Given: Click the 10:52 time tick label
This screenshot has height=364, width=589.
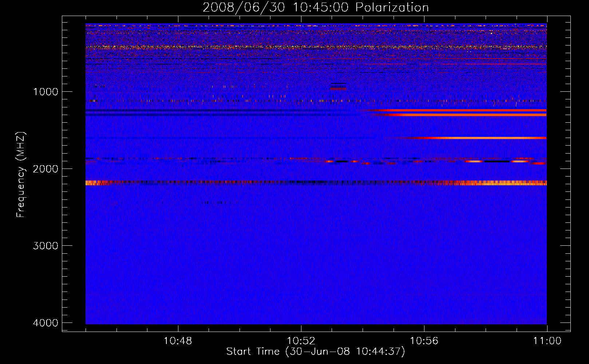Looking at the screenshot, I should pyautogui.click(x=301, y=341).
